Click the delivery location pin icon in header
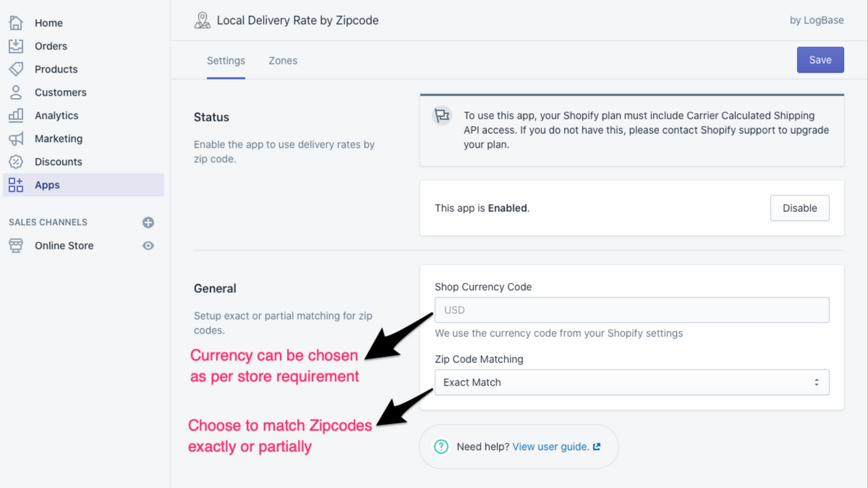The height and width of the screenshot is (488, 868). [202, 20]
